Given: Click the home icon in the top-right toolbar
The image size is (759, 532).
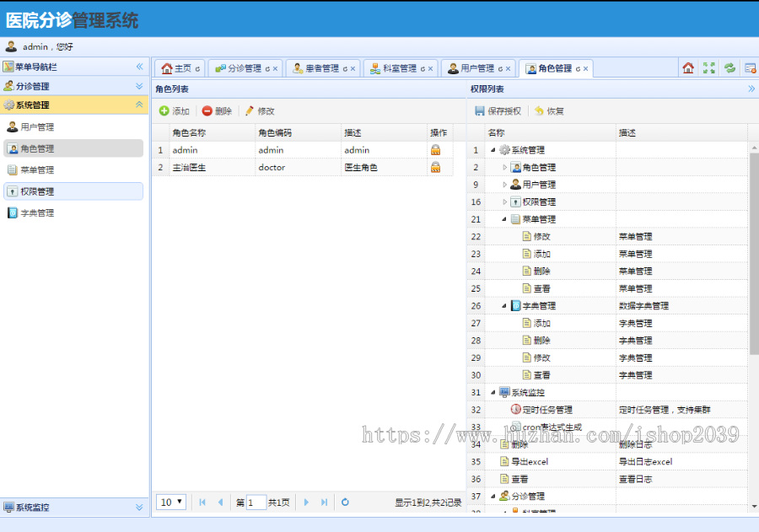Looking at the screenshot, I should pyautogui.click(x=688, y=67).
